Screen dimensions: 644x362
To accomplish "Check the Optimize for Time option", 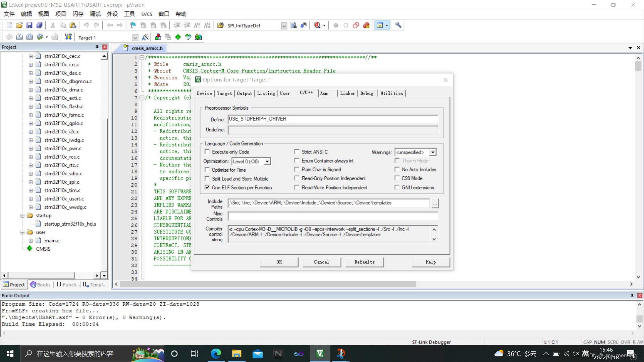I will [207, 170].
